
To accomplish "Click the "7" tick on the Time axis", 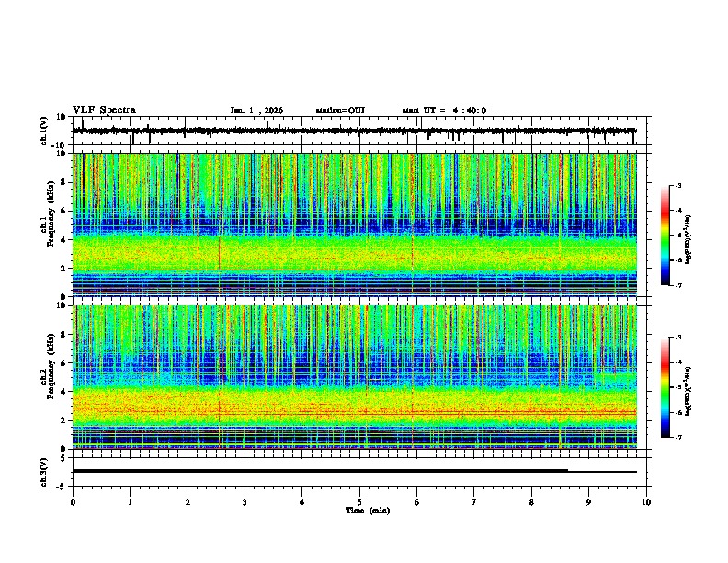I will coord(474,502).
